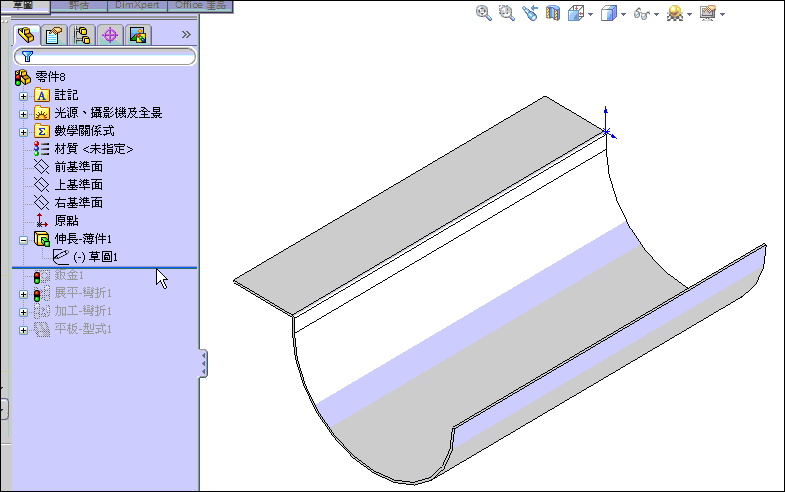Collapse the 伸長-薄件1 feature node
Viewport: 785px width, 492px height.
pyautogui.click(x=23, y=240)
